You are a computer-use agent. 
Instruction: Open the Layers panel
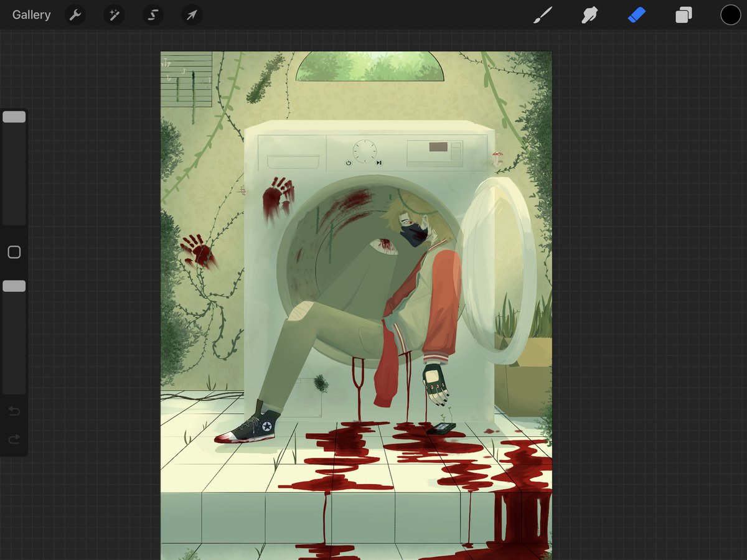[684, 15]
